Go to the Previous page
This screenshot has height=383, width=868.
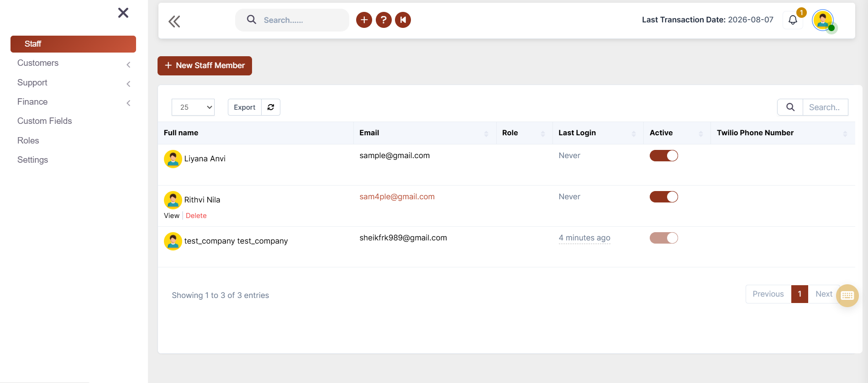coord(768,294)
